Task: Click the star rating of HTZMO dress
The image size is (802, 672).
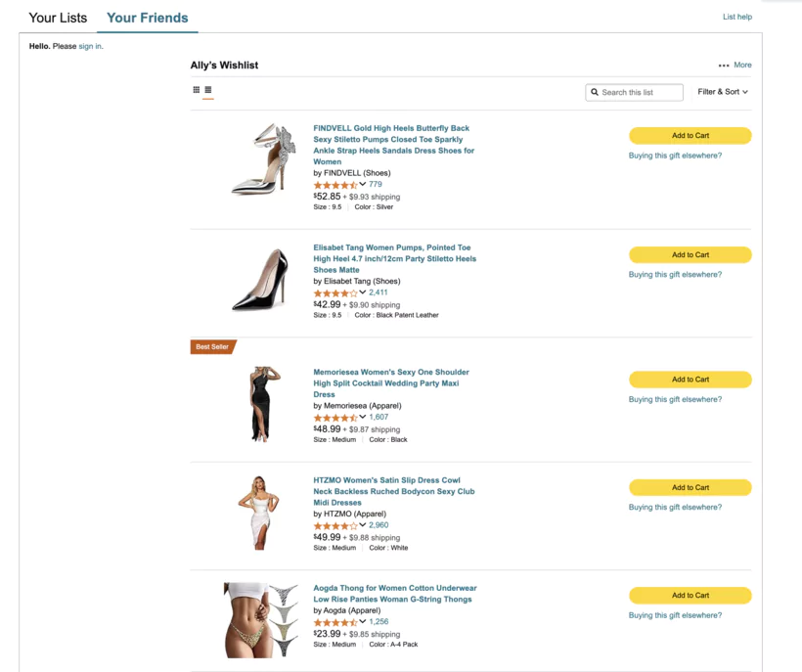Action: [x=335, y=525]
